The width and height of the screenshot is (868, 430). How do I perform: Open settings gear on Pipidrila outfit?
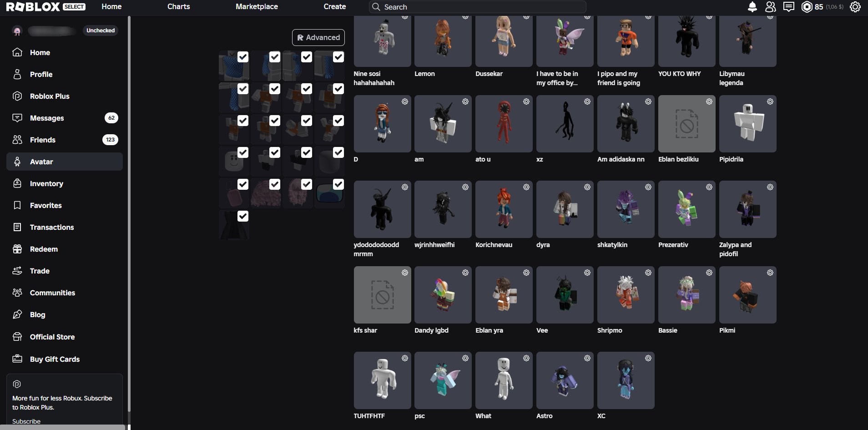770,101
